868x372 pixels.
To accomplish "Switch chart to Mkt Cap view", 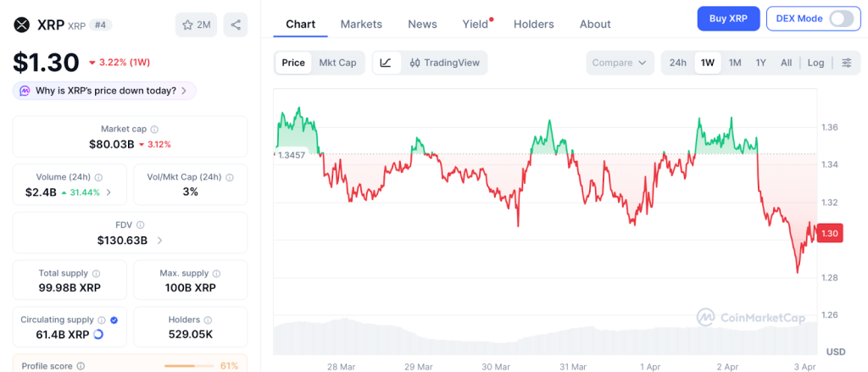I will (337, 63).
